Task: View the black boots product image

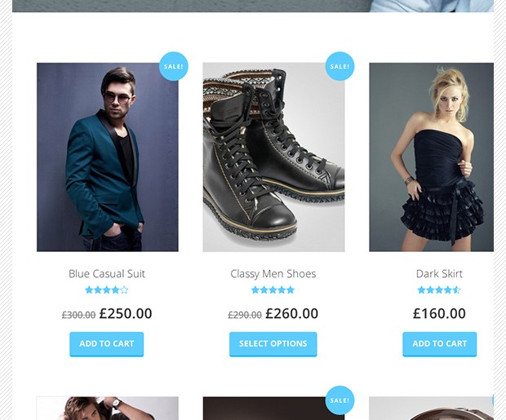Action: (x=273, y=157)
